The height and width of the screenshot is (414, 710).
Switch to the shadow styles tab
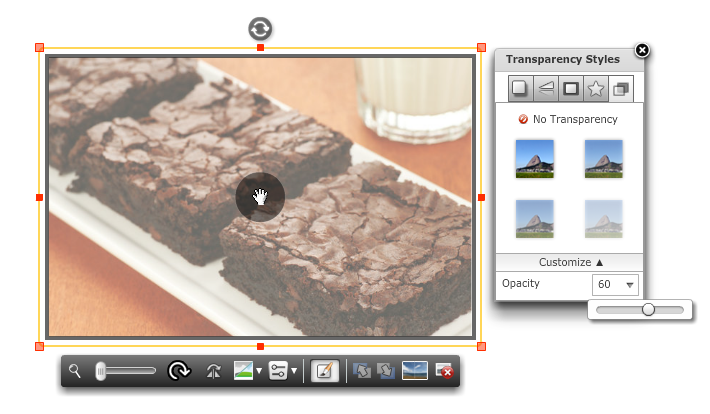point(520,88)
